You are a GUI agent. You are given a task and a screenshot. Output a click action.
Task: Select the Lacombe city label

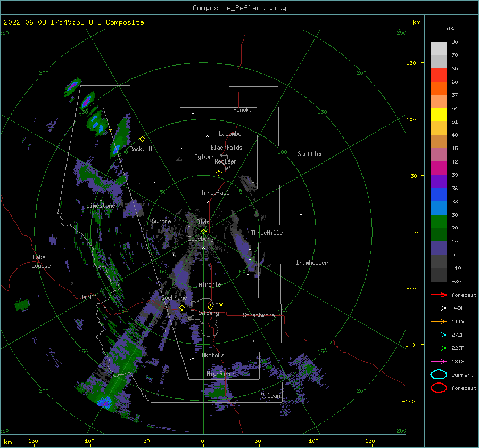pos(230,134)
